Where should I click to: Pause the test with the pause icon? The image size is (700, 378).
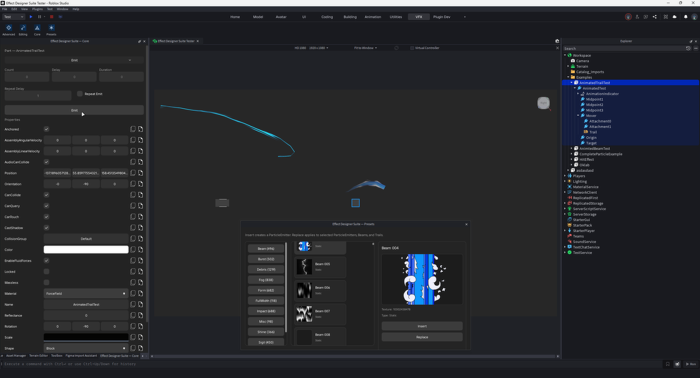(39, 17)
